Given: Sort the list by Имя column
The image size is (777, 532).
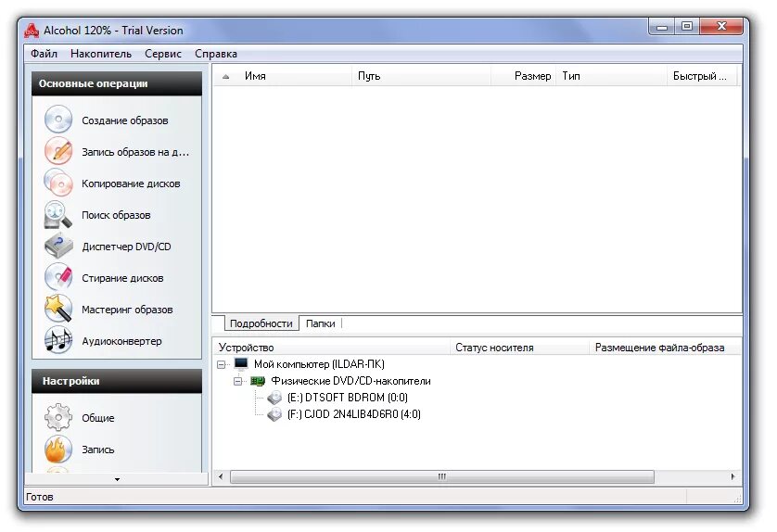Looking at the screenshot, I should [283, 76].
